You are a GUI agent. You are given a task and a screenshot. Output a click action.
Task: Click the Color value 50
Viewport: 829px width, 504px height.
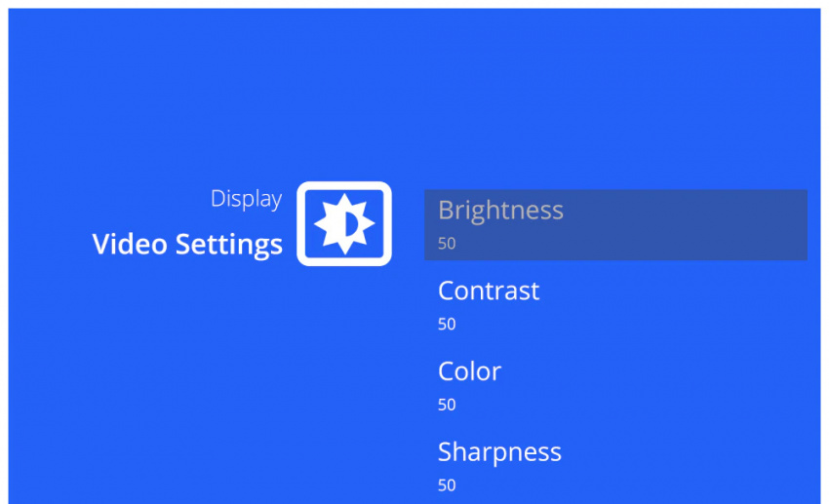click(x=447, y=405)
